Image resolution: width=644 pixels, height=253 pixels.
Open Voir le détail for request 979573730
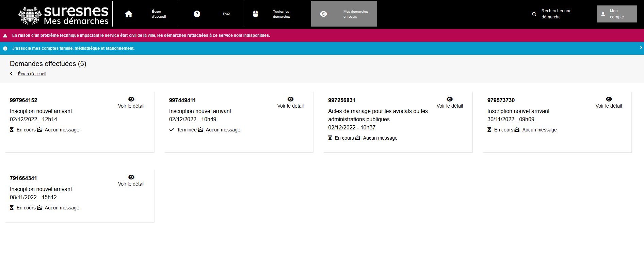pos(609,106)
